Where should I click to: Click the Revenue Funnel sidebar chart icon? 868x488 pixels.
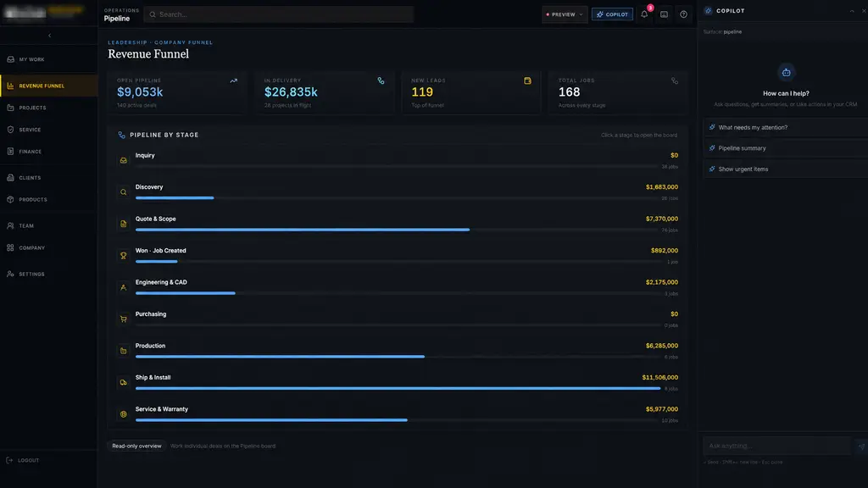(10, 86)
